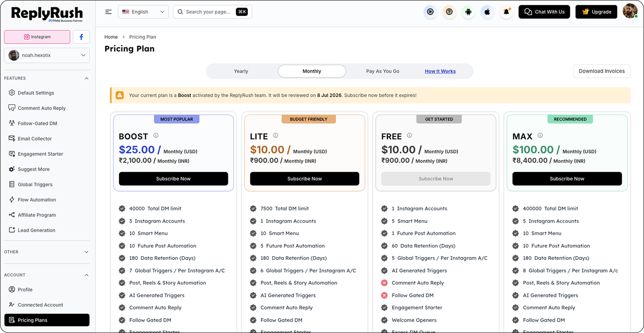This screenshot has height=333, width=644.
Task: Collapse the ACCOUNT sidebar section
Action: coord(47,275)
